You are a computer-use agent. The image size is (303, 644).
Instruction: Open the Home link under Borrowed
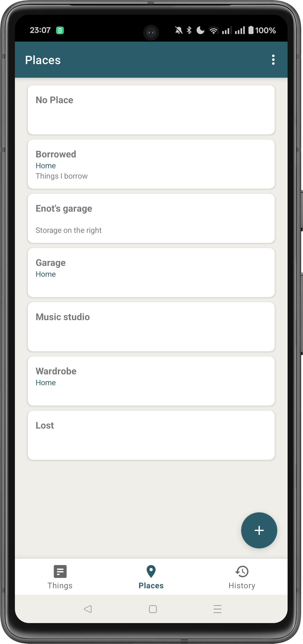pos(46,166)
